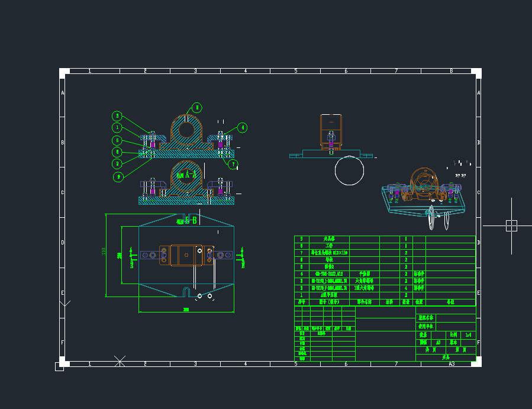Select the white circle below the side view
532x409 pixels.
pos(350,170)
